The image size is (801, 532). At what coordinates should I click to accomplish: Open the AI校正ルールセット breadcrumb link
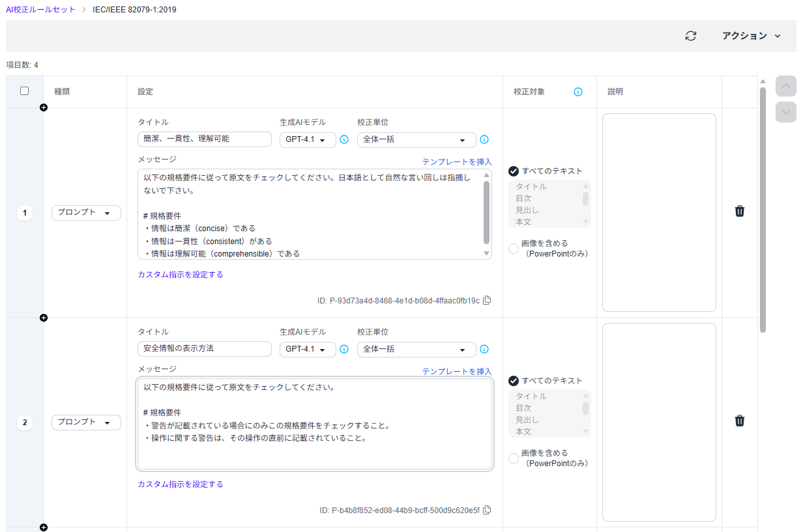40,10
